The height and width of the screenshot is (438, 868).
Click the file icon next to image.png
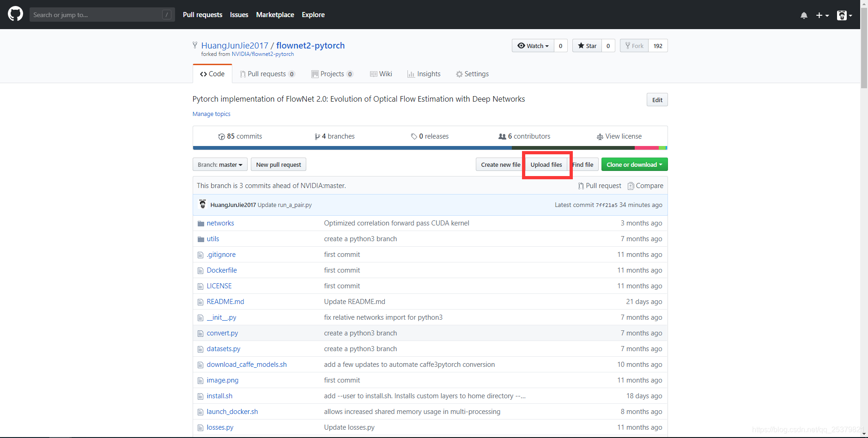[200, 381]
